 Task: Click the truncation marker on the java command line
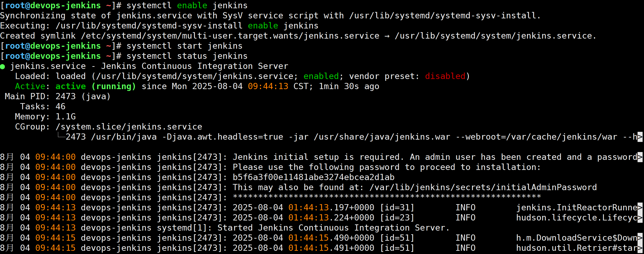tap(640, 137)
